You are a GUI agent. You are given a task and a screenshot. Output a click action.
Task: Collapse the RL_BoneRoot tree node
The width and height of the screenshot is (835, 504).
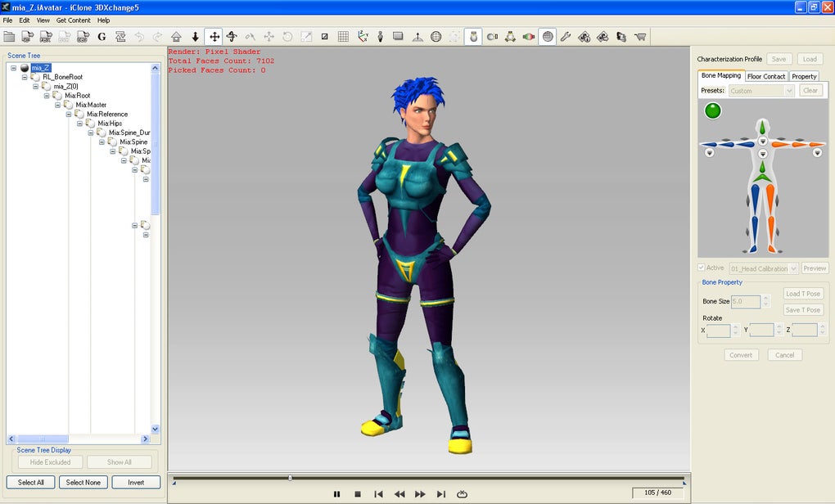25,77
